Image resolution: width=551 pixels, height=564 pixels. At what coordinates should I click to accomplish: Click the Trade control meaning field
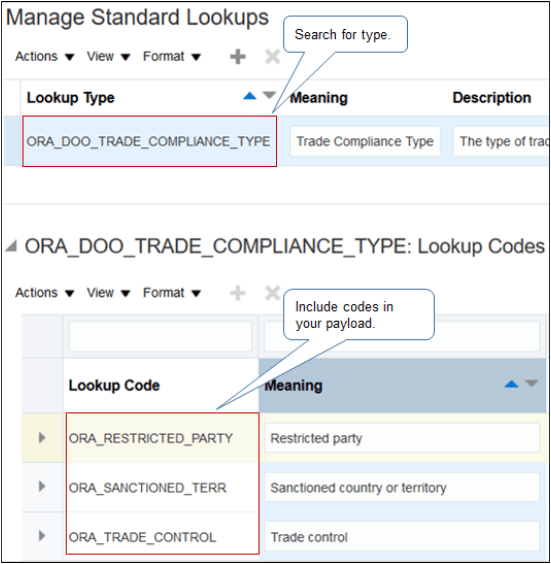pyautogui.click(x=402, y=537)
